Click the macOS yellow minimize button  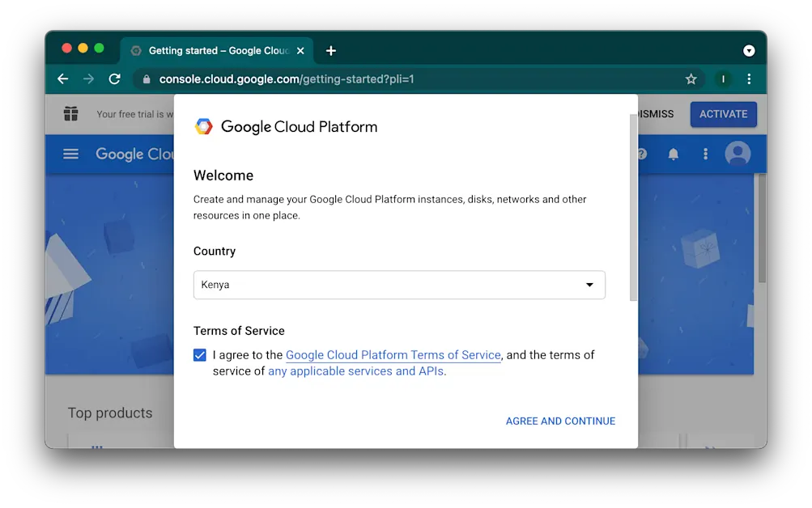(x=83, y=48)
